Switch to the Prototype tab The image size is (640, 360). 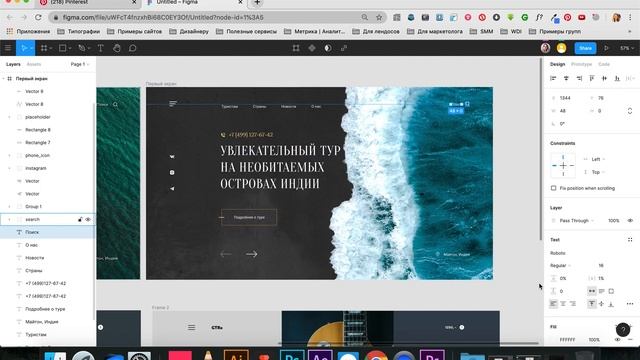point(581,64)
